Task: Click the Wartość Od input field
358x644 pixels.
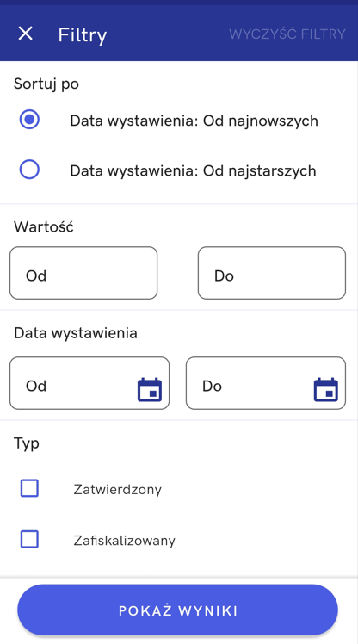Action: pyautogui.click(x=83, y=273)
